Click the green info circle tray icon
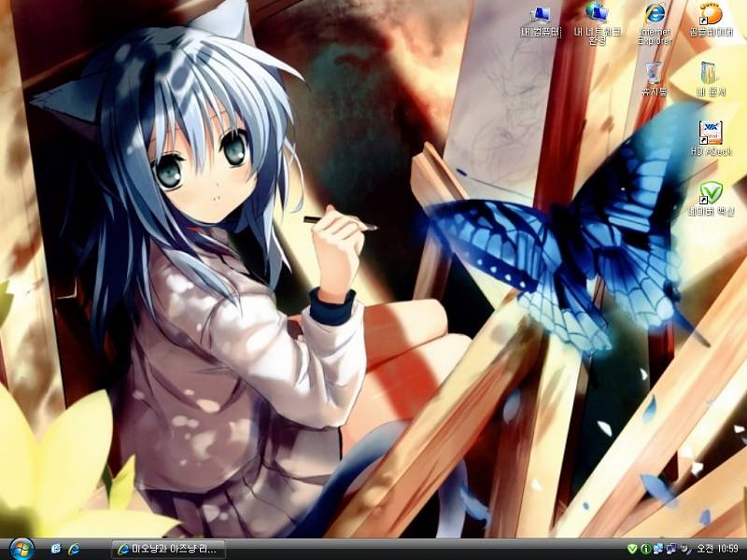Screen dimensions: 747x560 click(645, 549)
